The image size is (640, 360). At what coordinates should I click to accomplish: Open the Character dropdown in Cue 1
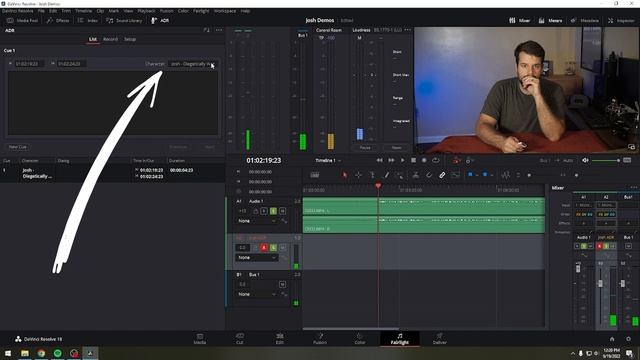tap(192, 64)
